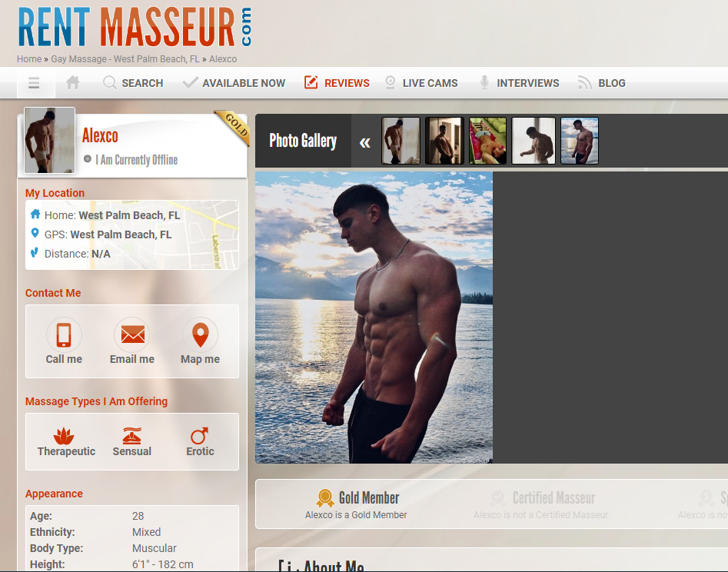Click the Reviews pencil icon
Screen dimensions: 728x572
pos(311,82)
